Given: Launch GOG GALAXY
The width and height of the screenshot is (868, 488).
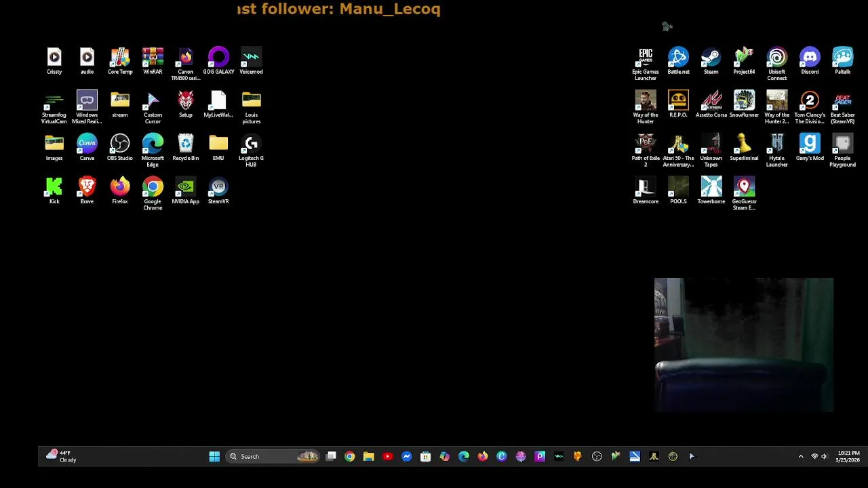Looking at the screenshot, I should [218, 61].
